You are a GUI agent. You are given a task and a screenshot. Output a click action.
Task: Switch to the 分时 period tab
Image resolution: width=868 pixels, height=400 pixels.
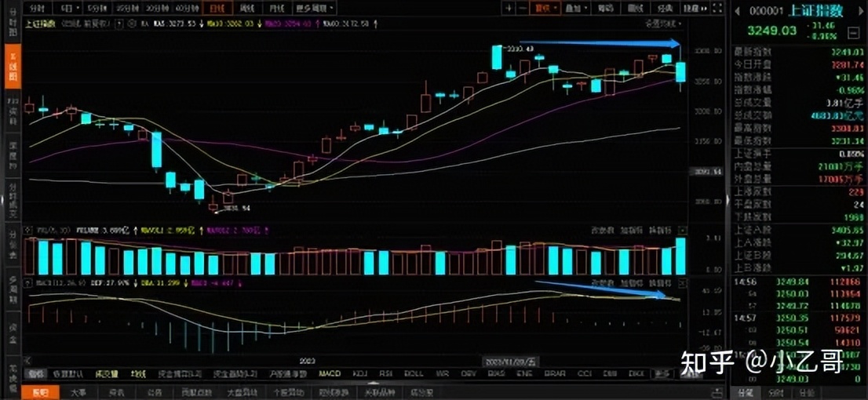pos(37,9)
